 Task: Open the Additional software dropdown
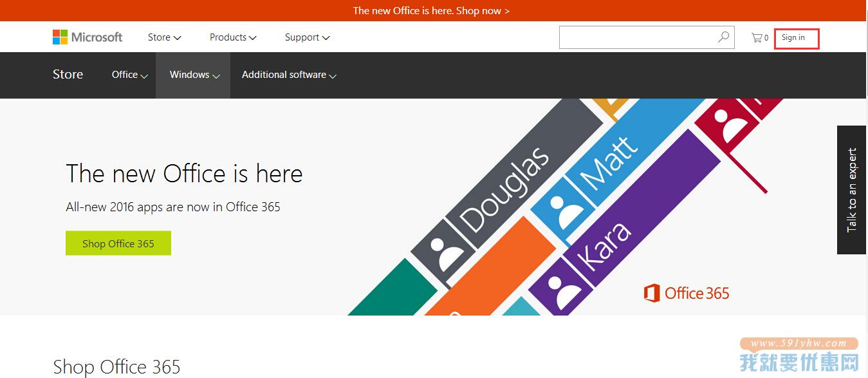[x=290, y=75]
